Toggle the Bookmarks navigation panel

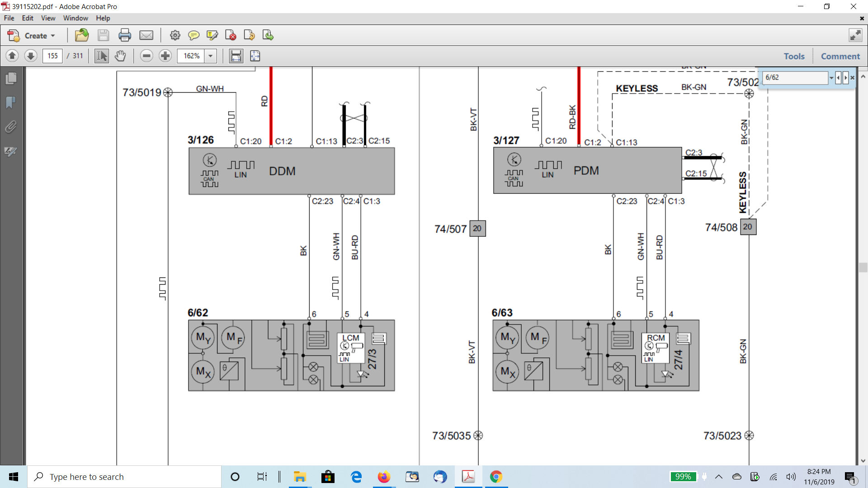pos(11,103)
